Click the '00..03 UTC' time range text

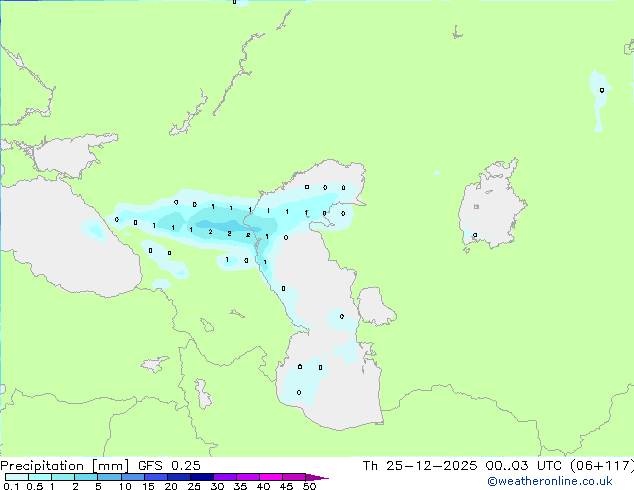click(524, 466)
